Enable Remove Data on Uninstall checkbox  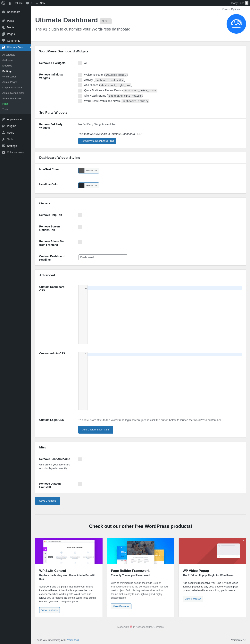point(80,484)
